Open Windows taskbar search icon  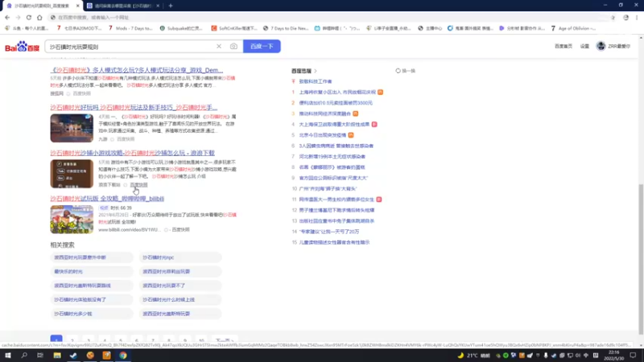24,356
